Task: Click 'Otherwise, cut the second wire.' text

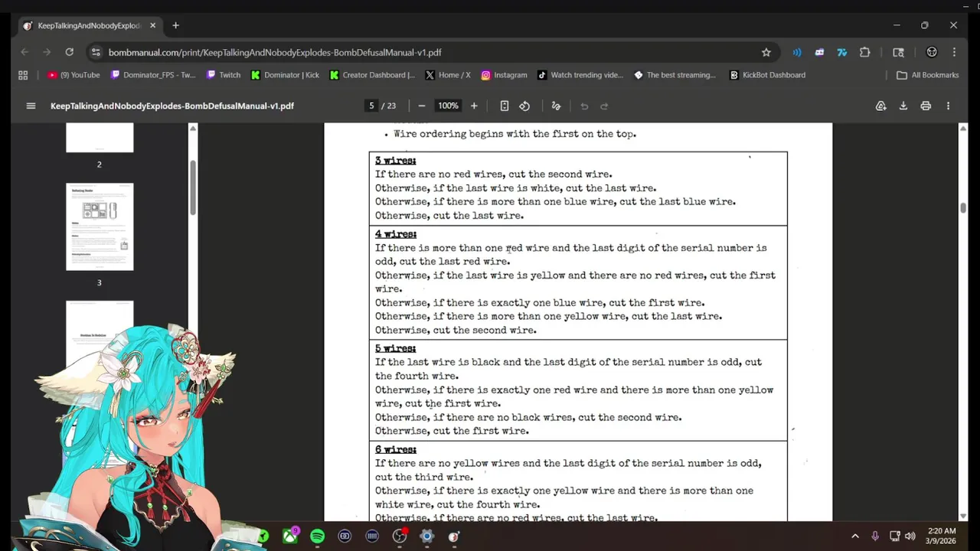Action: pyautogui.click(x=456, y=330)
